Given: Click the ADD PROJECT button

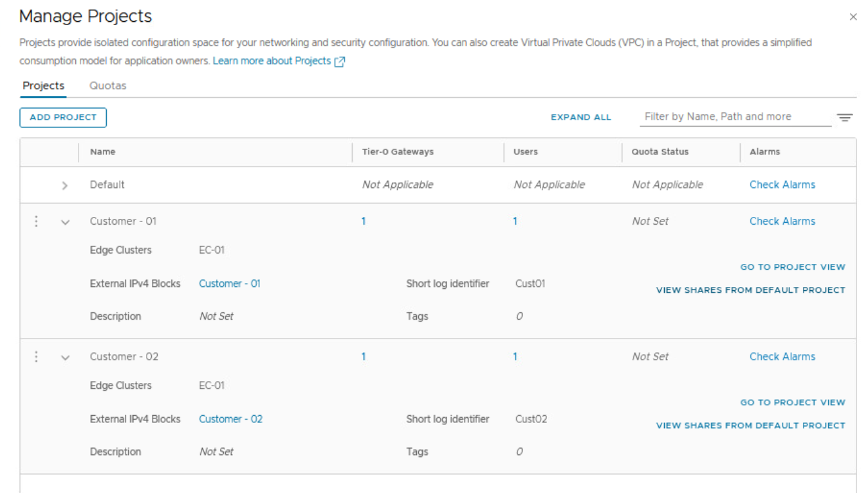Looking at the screenshot, I should (x=63, y=117).
